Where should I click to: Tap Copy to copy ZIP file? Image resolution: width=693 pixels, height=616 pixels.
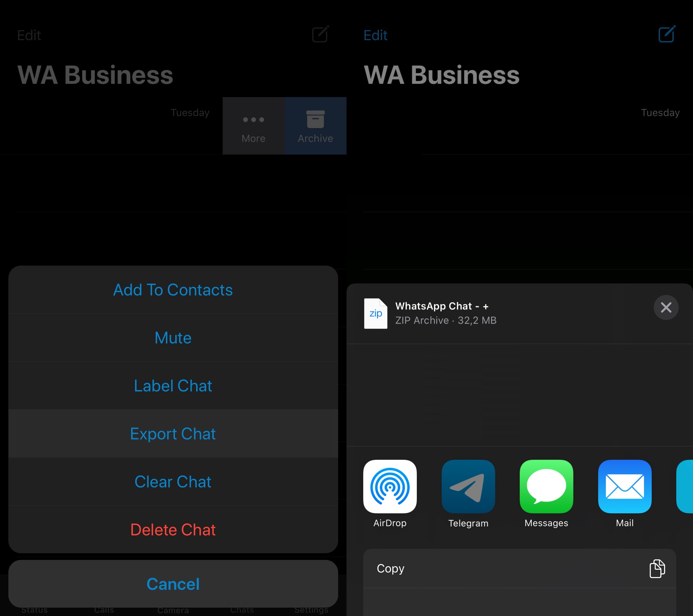click(x=519, y=568)
